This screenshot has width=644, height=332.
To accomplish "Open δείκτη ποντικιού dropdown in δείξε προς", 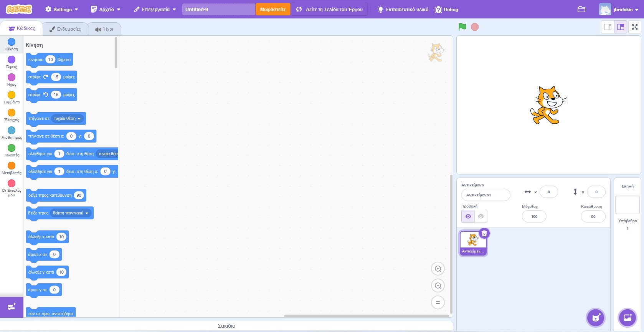I will point(71,213).
